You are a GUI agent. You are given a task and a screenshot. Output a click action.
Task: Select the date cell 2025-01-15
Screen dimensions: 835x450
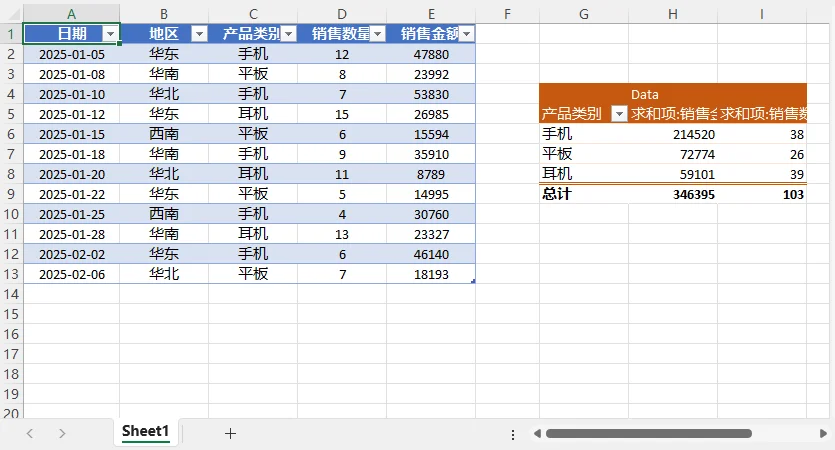point(72,134)
